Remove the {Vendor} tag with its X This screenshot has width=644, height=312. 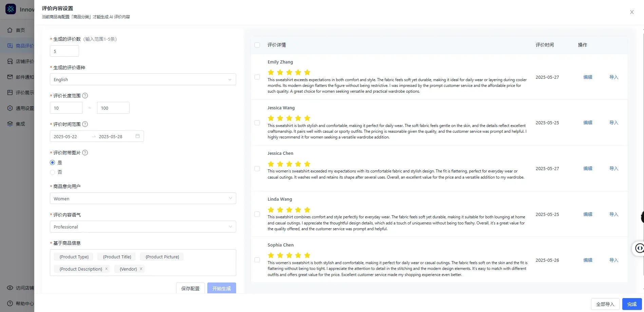click(141, 269)
